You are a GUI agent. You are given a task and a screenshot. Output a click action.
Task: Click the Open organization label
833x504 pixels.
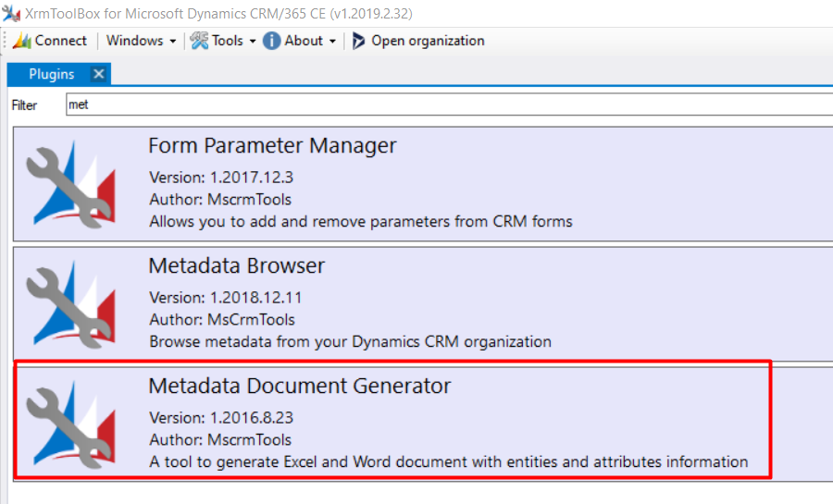pos(428,41)
